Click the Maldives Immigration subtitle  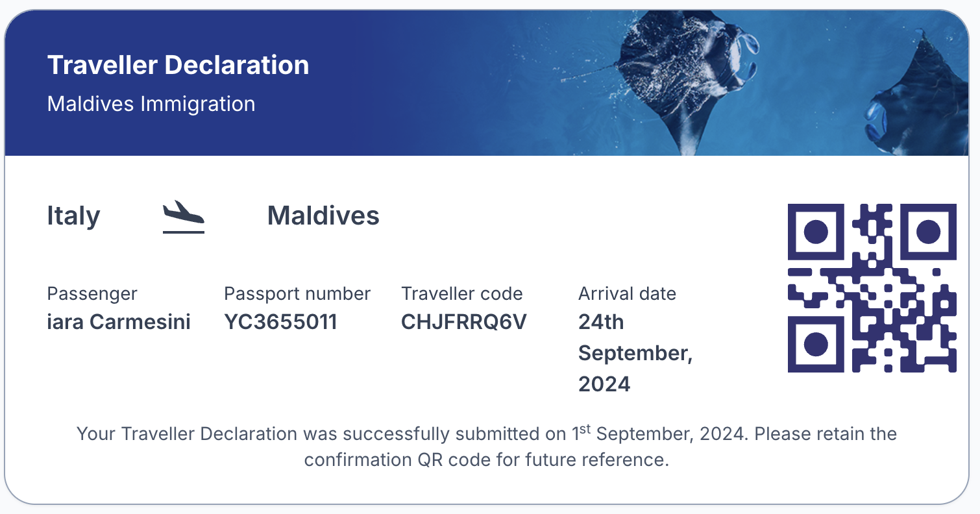point(151,104)
